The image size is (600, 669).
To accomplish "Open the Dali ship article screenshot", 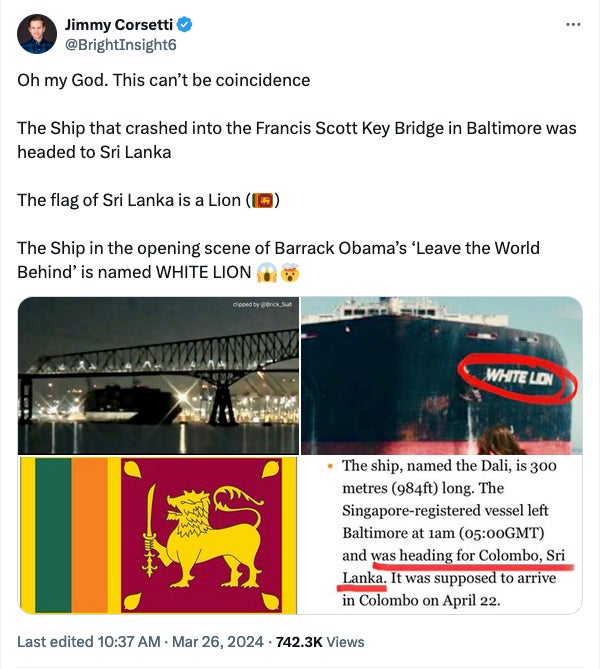I will (x=441, y=534).
